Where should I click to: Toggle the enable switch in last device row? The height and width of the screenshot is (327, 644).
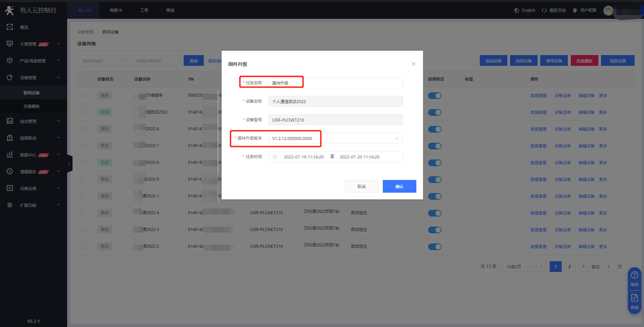pos(434,247)
